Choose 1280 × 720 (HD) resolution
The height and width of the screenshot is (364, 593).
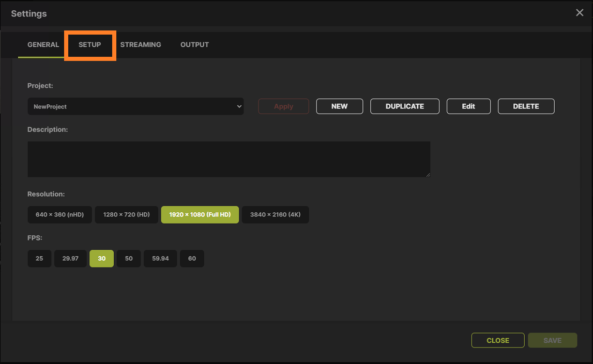126,214
